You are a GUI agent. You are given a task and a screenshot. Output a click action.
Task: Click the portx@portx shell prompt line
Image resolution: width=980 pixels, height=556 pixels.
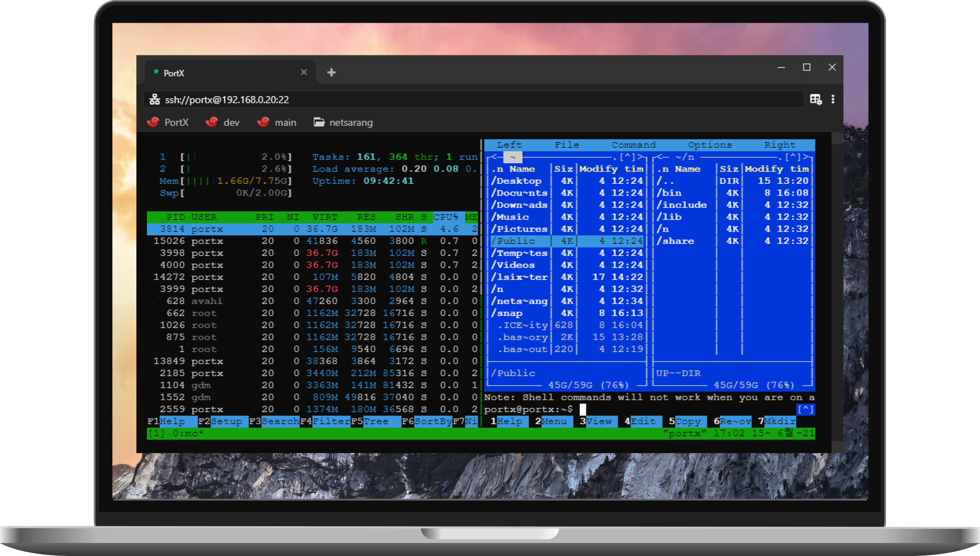[x=528, y=409]
